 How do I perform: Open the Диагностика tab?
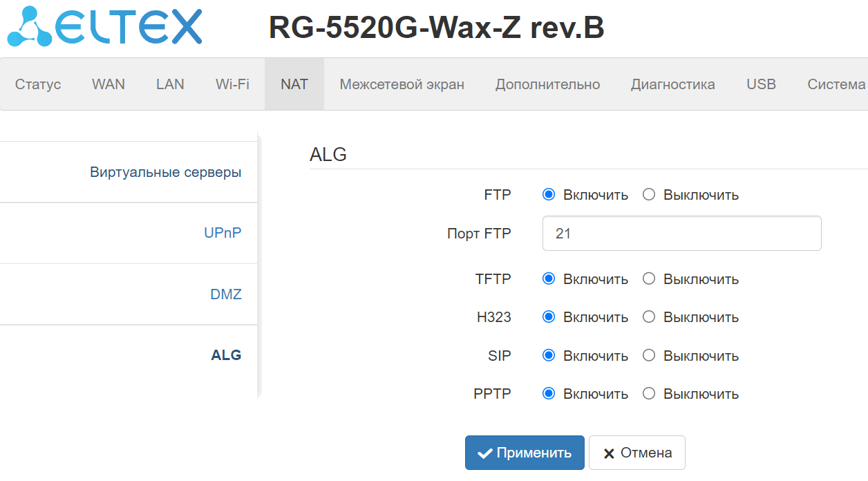(672, 84)
